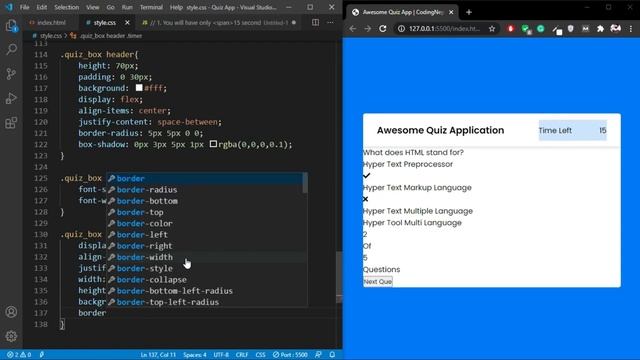Click the red extension icon in browser toolbar

pyautogui.click(x=511, y=29)
